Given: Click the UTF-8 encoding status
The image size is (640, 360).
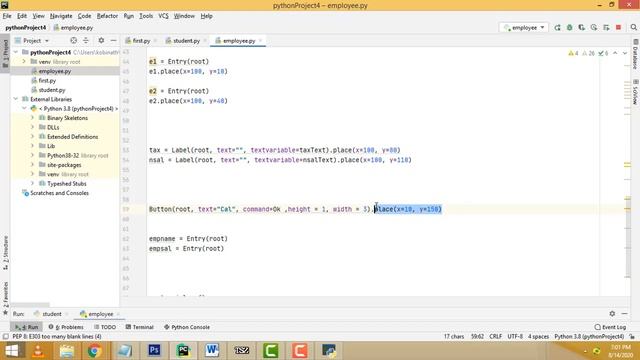Looking at the screenshot, I should (515, 337).
